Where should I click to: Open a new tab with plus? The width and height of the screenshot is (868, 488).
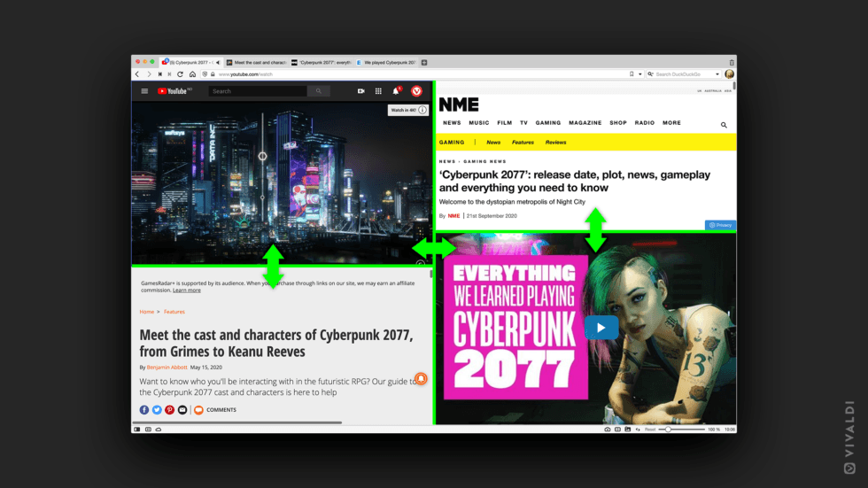tap(424, 63)
